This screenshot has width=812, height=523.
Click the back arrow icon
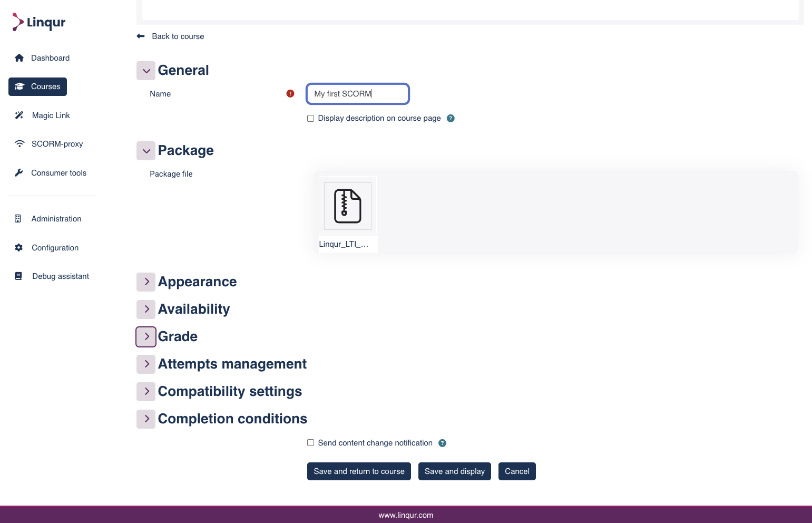pyautogui.click(x=141, y=36)
